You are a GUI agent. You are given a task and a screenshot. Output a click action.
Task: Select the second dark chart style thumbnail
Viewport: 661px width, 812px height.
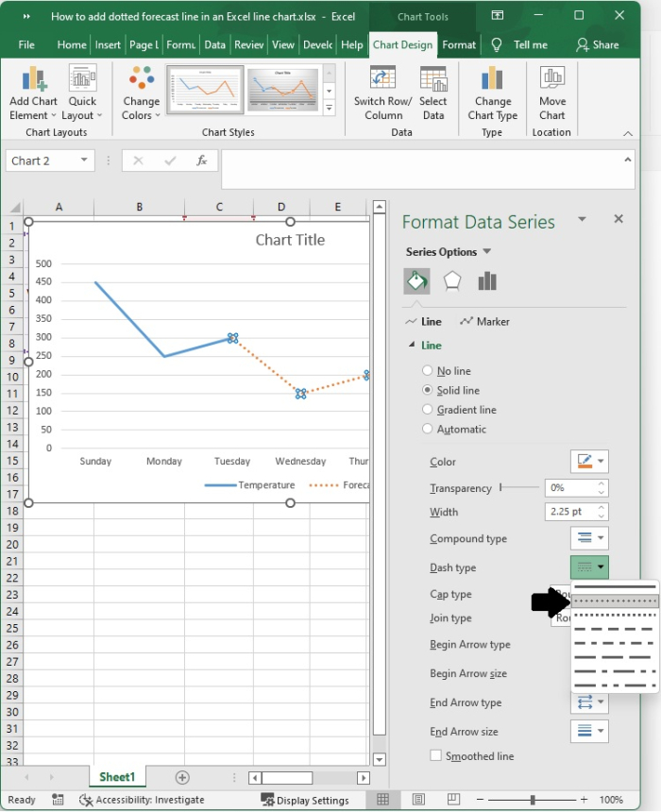click(x=283, y=90)
